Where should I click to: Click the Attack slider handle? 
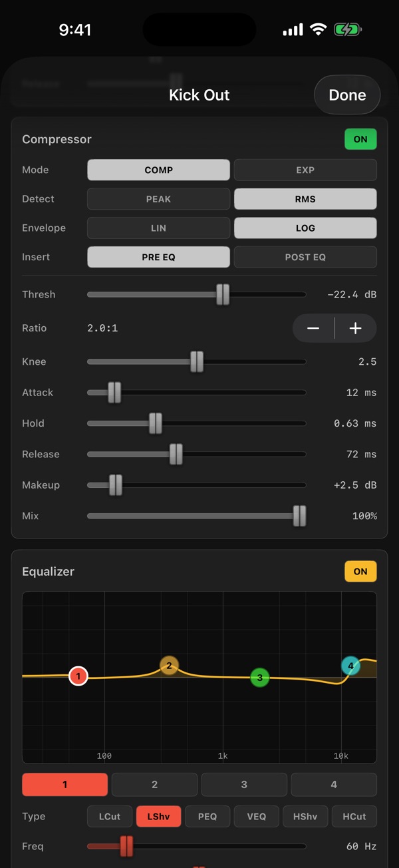pos(114,393)
